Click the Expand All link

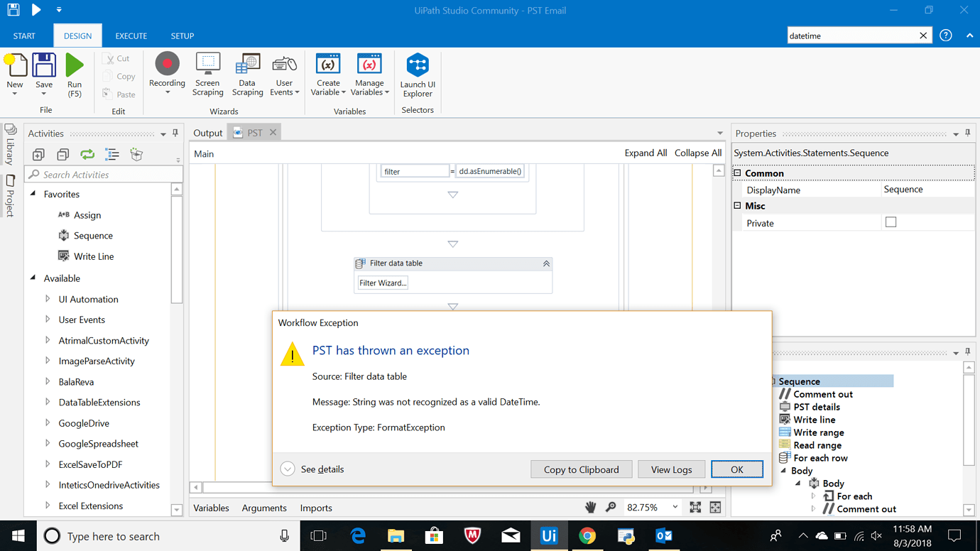(646, 153)
